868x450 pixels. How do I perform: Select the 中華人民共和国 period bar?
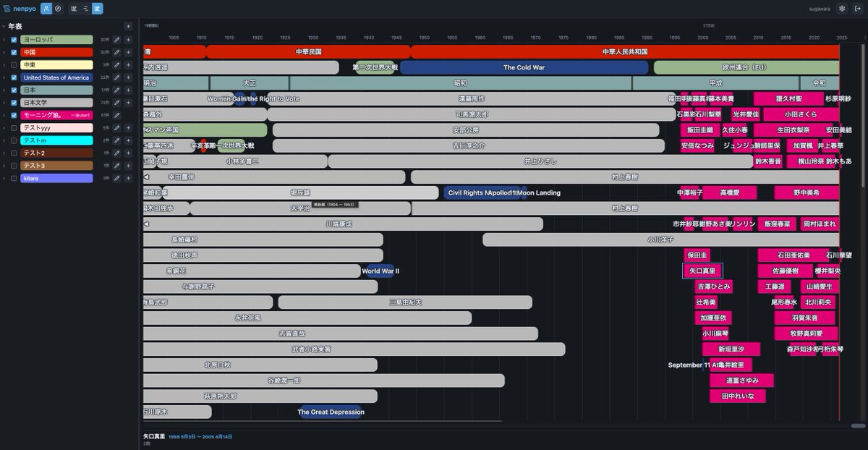(625, 52)
